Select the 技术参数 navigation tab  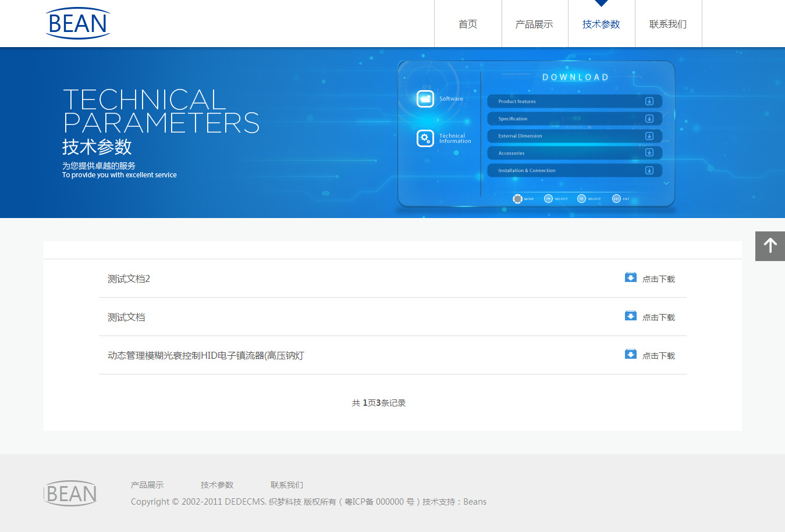point(601,24)
